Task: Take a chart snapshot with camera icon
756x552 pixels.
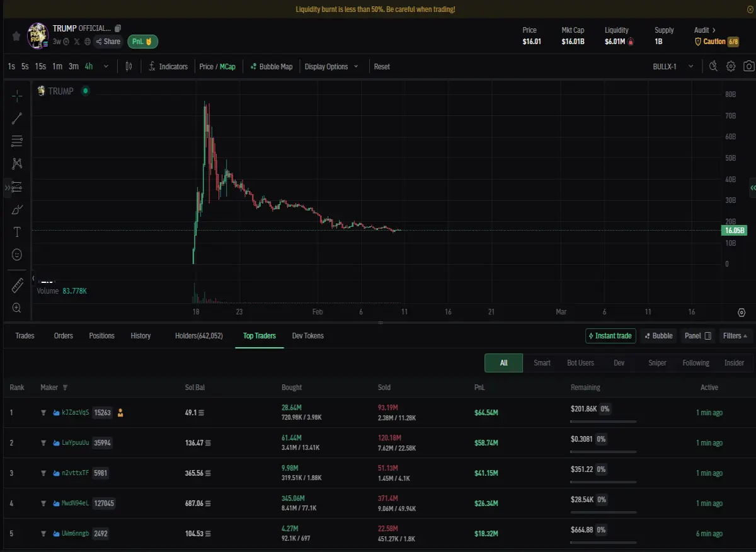Action: pos(748,66)
